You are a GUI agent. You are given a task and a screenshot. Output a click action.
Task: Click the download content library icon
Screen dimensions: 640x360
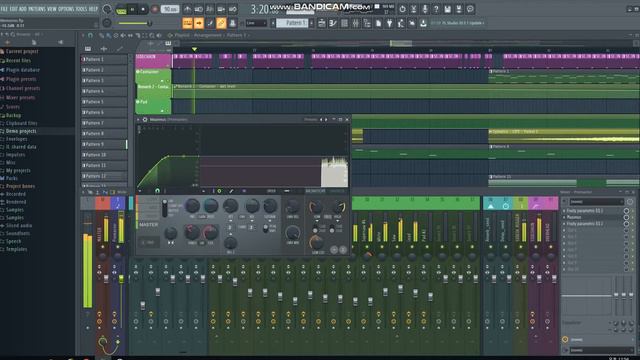pyautogui.click(x=423, y=23)
